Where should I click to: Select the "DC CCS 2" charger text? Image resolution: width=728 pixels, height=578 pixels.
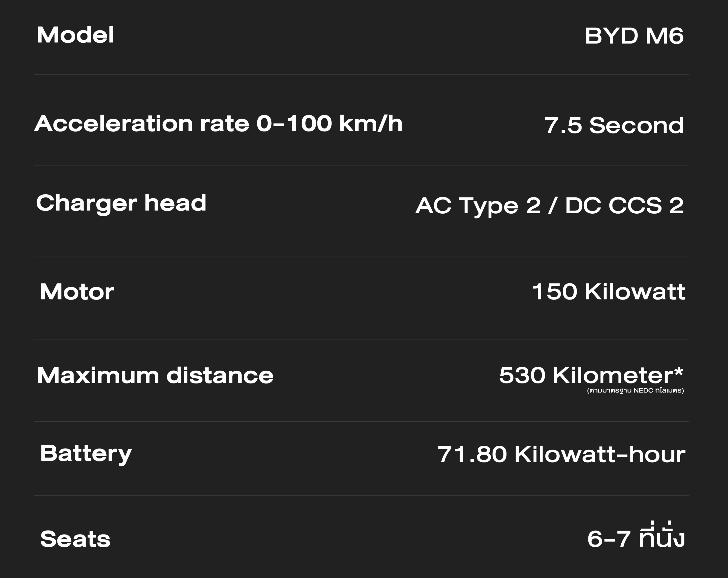click(x=624, y=205)
